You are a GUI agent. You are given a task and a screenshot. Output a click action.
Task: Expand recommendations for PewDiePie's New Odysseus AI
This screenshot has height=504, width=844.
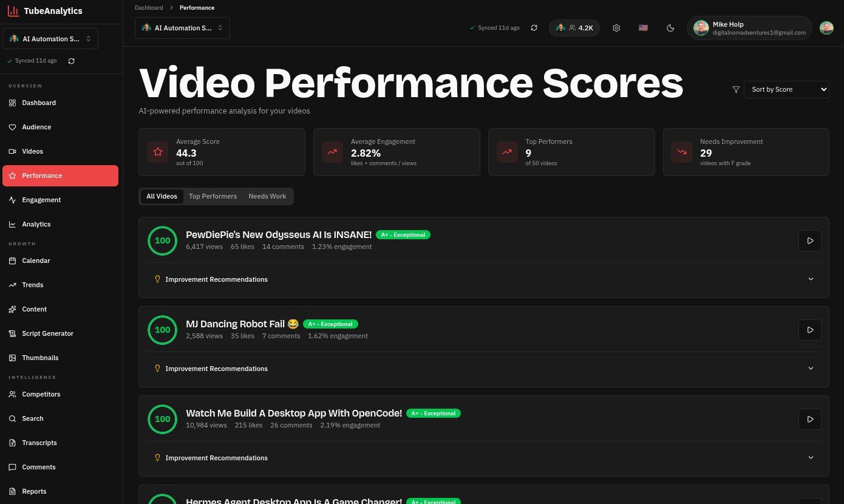pyautogui.click(x=483, y=279)
